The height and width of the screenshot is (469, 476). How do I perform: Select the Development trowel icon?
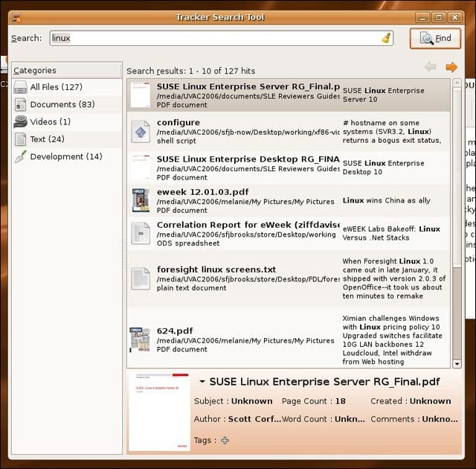(20, 157)
